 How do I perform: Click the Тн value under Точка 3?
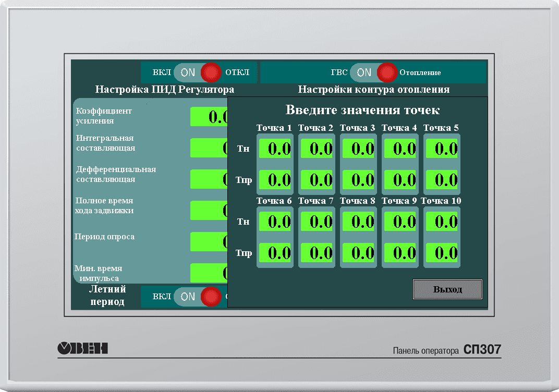pyautogui.click(x=358, y=149)
